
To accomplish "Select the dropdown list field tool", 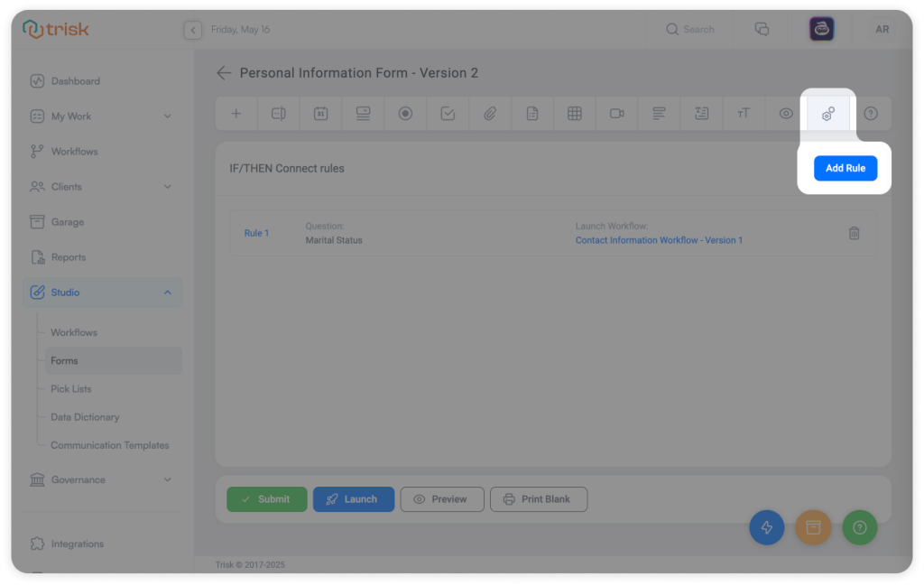I will tap(363, 113).
